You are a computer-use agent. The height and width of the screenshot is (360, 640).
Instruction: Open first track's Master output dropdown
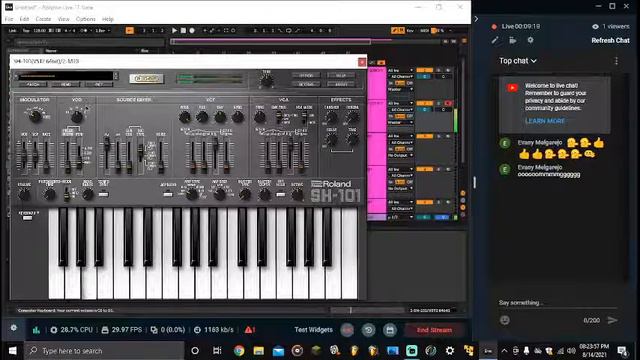pos(400,89)
